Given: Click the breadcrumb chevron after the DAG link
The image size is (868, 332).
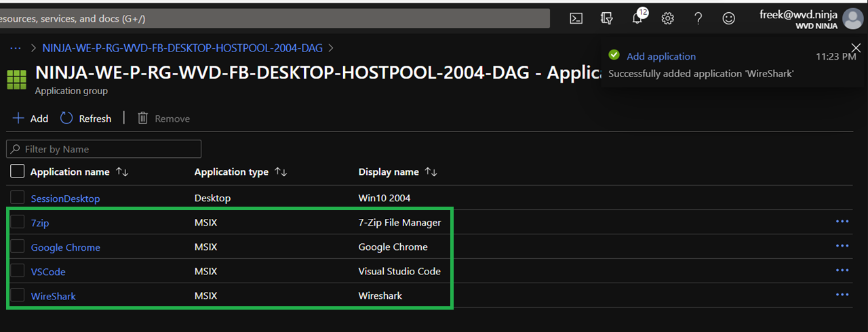Looking at the screenshot, I should tap(331, 48).
